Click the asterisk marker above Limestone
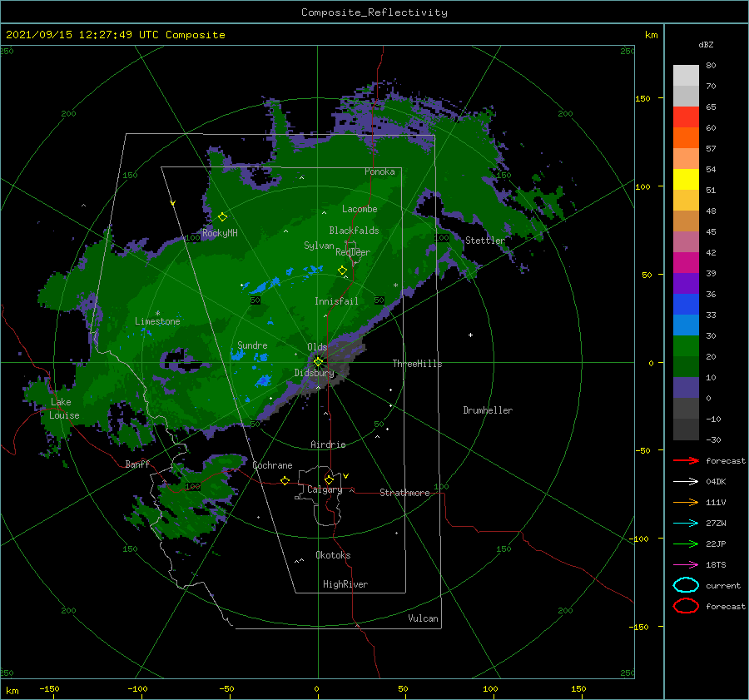This screenshot has height=700, width=749. click(157, 314)
